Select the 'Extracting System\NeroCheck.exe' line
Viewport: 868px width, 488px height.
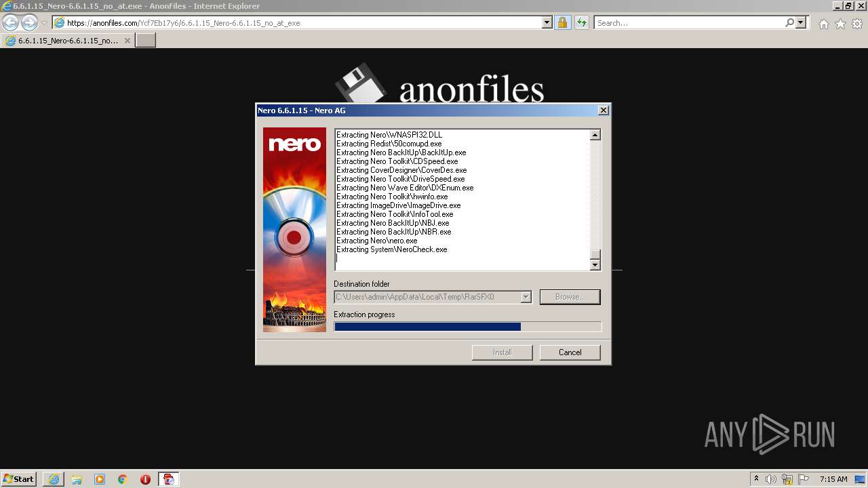[x=392, y=249]
